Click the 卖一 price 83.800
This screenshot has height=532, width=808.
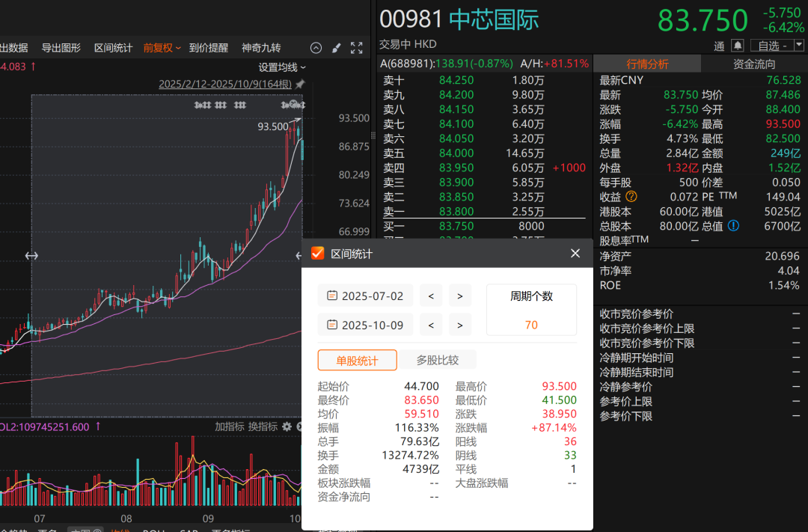click(456, 211)
